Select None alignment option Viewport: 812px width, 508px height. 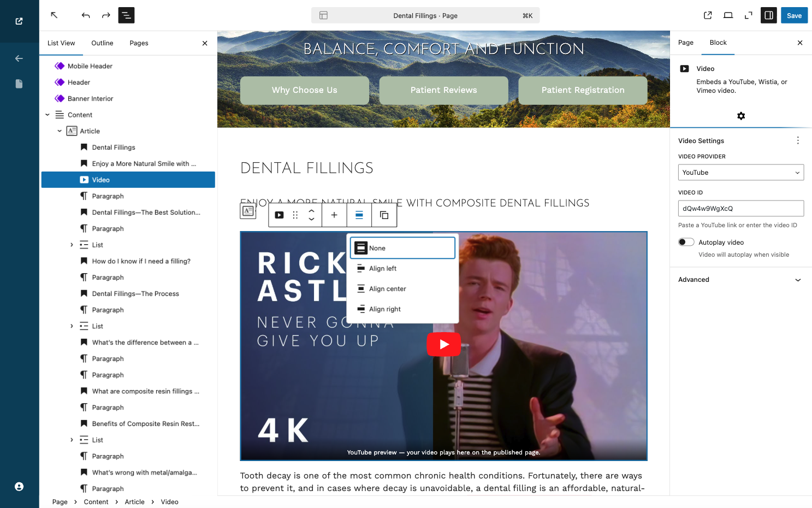click(402, 248)
